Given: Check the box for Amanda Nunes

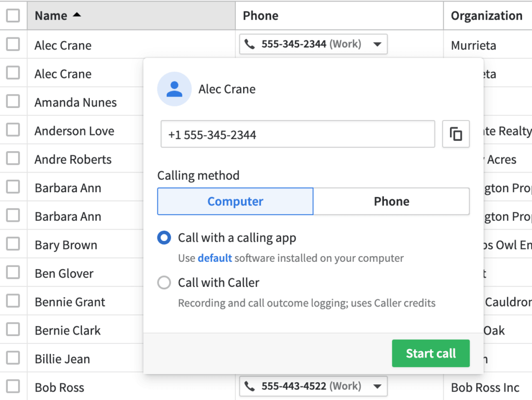Looking at the screenshot, I should (x=13, y=101).
